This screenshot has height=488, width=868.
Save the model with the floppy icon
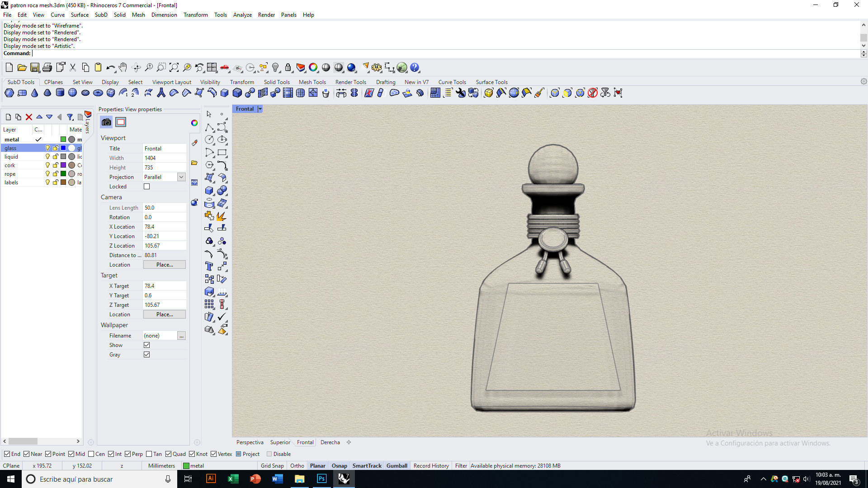(x=34, y=68)
